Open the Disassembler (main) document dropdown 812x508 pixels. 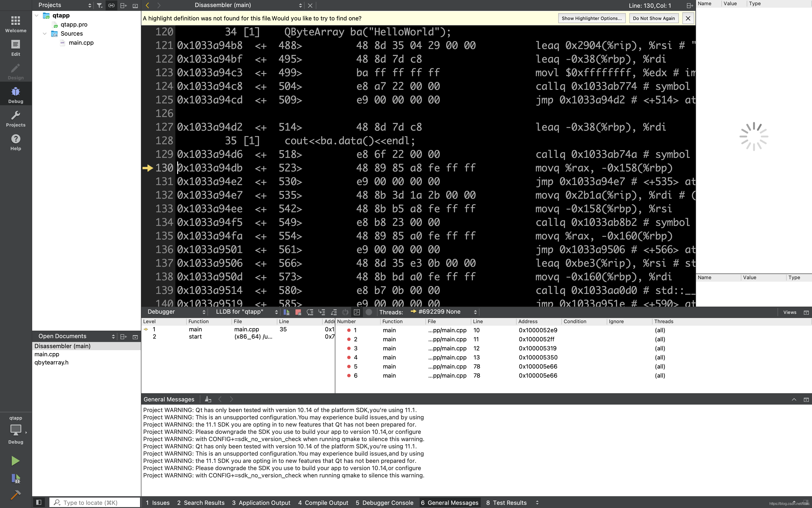[248, 5]
